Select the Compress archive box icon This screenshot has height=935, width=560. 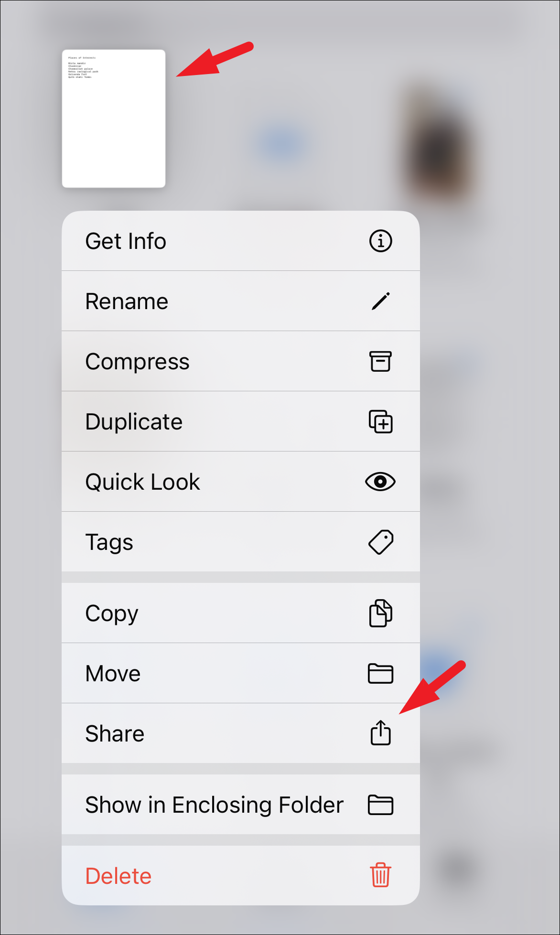[380, 361]
